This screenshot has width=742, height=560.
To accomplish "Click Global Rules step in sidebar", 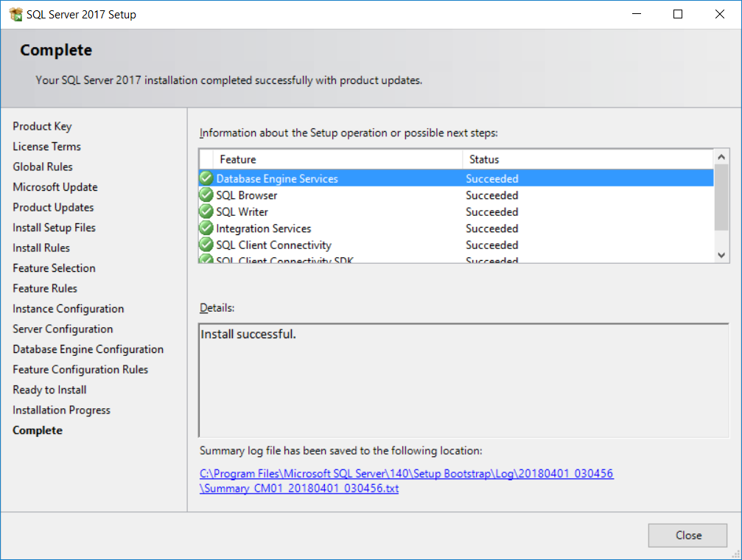I will pyautogui.click(x=43, y=167).
